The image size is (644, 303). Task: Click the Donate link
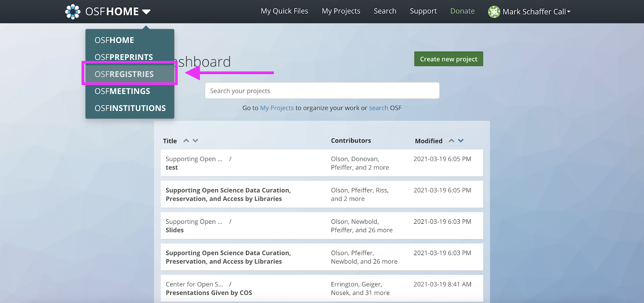[x=462, y=11]
